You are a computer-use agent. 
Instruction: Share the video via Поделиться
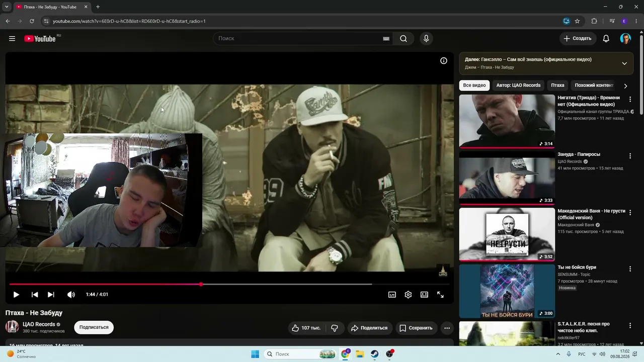click(x=370, y=328)
